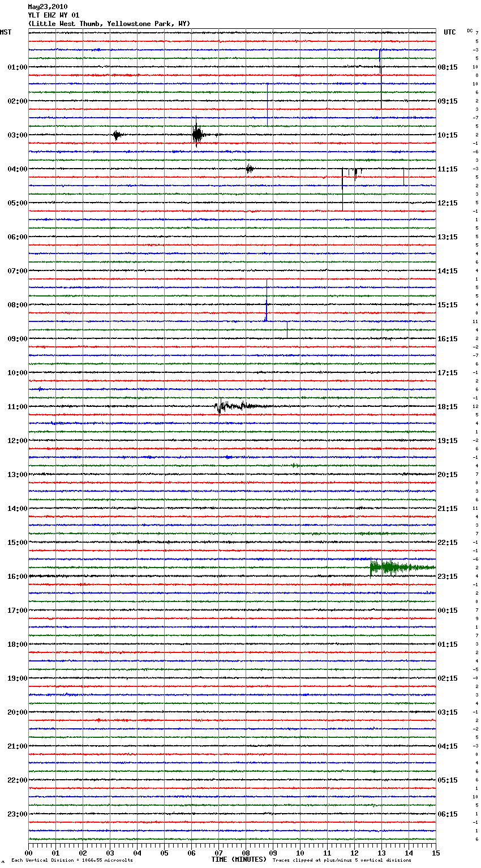This screenshot has width=481, height=868.
Task: Click the DC column header
Action: coord(470,31)
